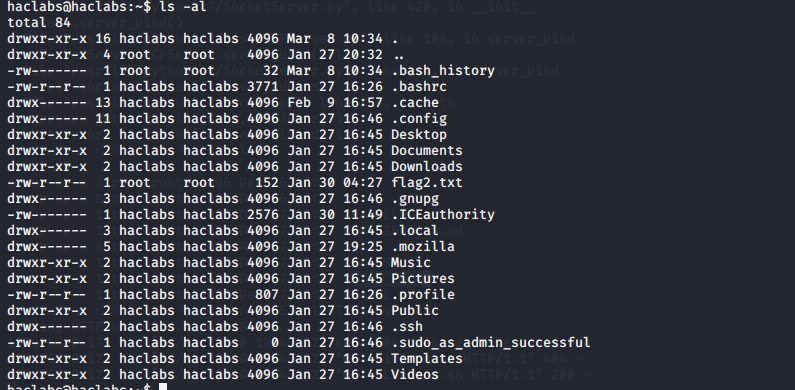Click the terminal cursor block at prompt

tap(162, 387)
